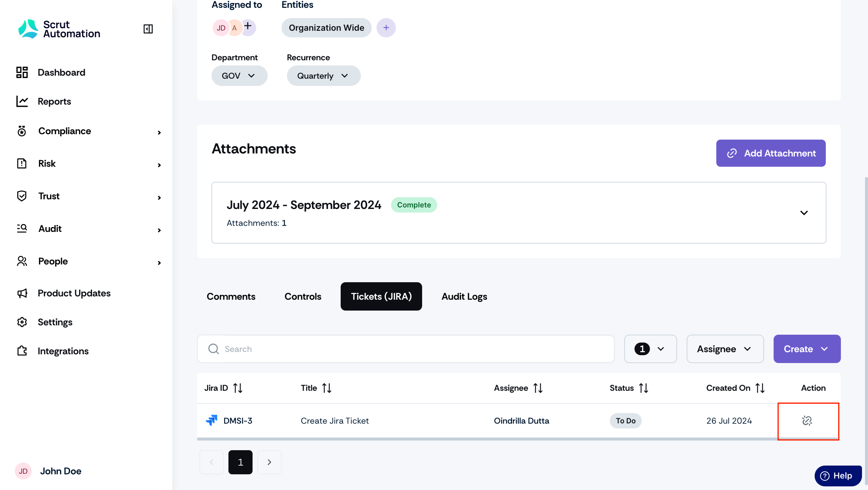The height and width of the screenshot is (490, 868).
Task: Switch to the Audit Logs tab
Action: (x=464, y=296)
